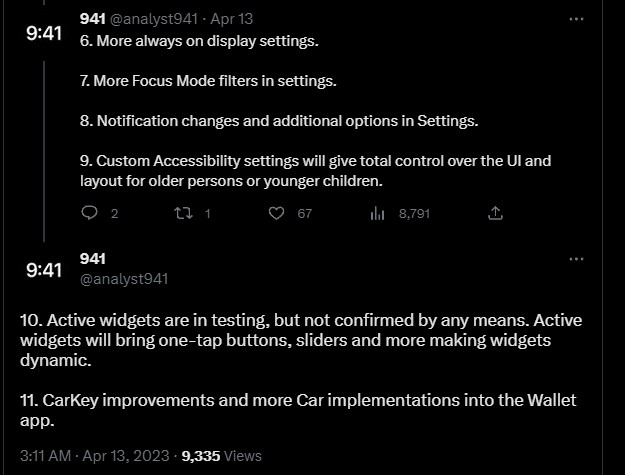The width and height of the screenshot is (625, 475).
Task: Select the Active widgets tweet paragraph
Action: 301,340
